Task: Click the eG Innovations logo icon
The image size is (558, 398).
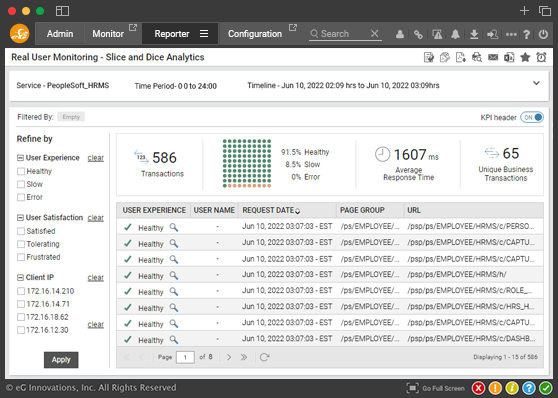Action: point(20,34)
